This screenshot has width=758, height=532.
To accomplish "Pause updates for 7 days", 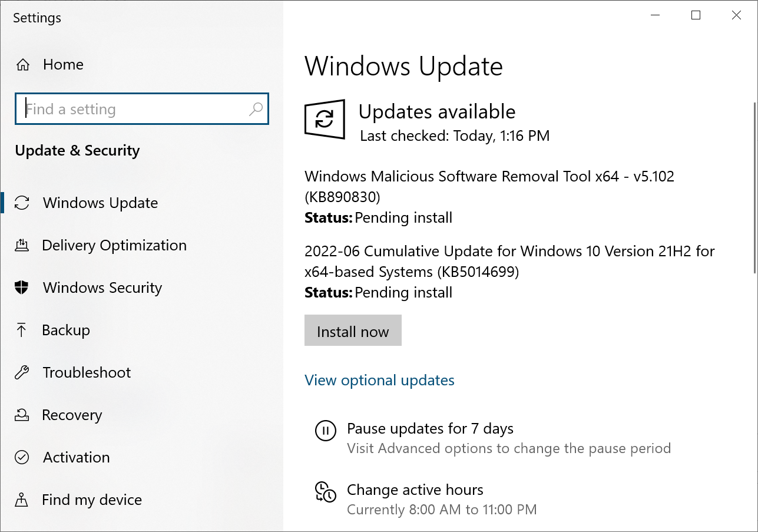I will [x=430, y=429].
